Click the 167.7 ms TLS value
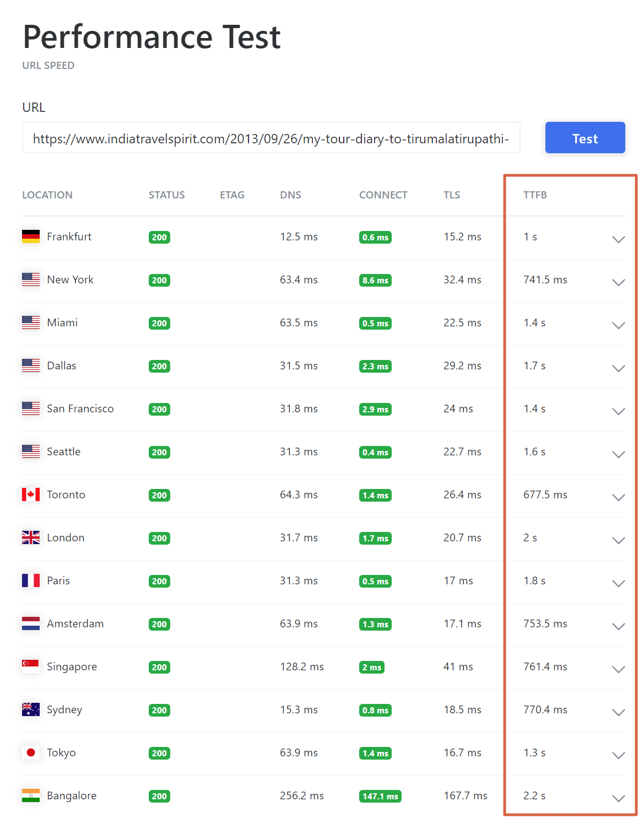Image resolution: width=644 pixels, height=823 pixels. pos(466,795)
